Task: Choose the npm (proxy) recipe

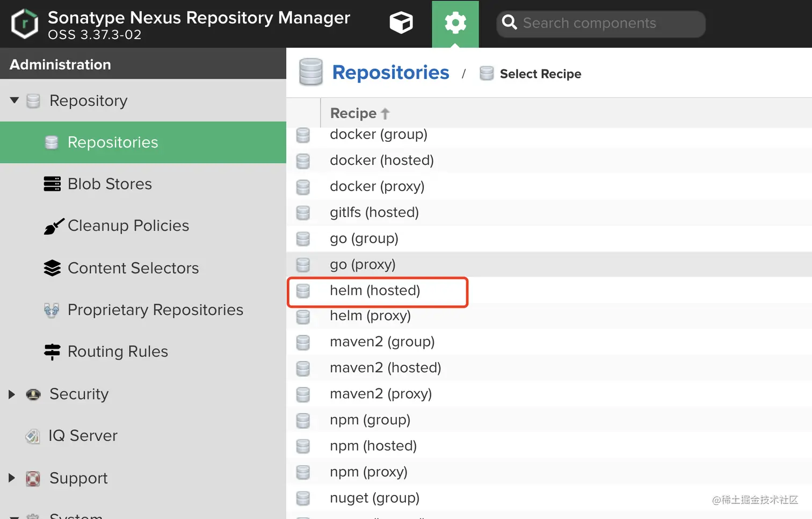Action: point(549,472)
